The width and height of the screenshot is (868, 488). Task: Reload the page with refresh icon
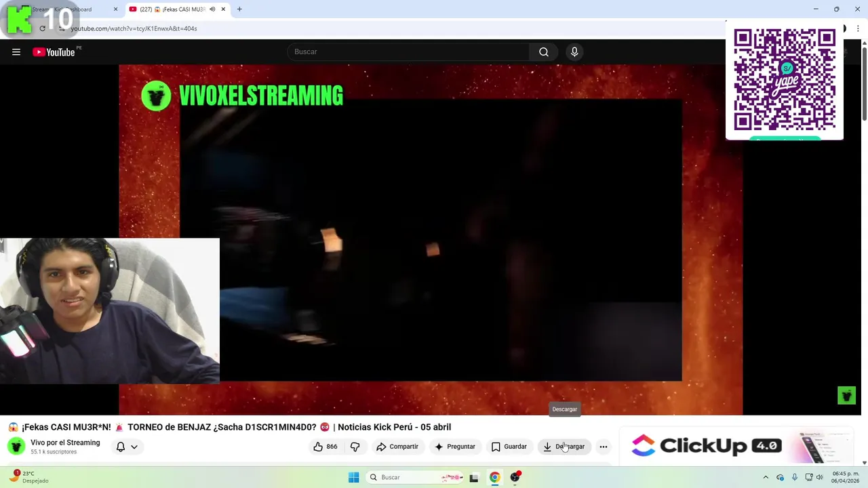[42, 28]
